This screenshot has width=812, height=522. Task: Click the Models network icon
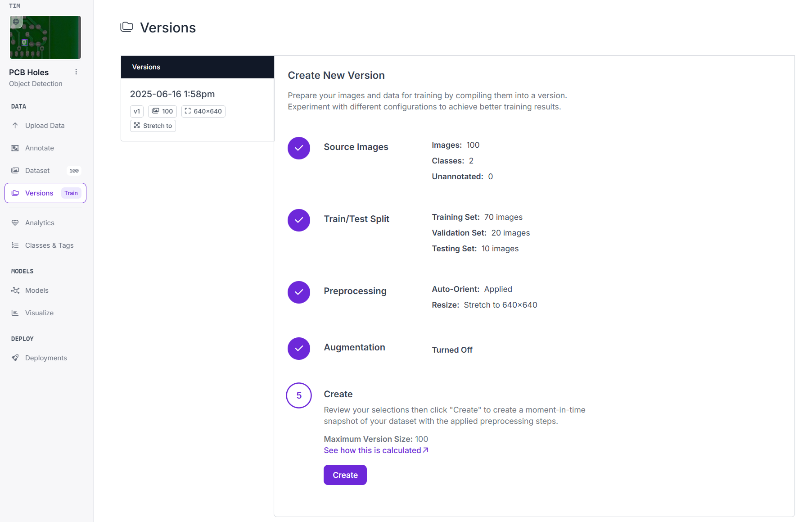[x=15, y=291]
